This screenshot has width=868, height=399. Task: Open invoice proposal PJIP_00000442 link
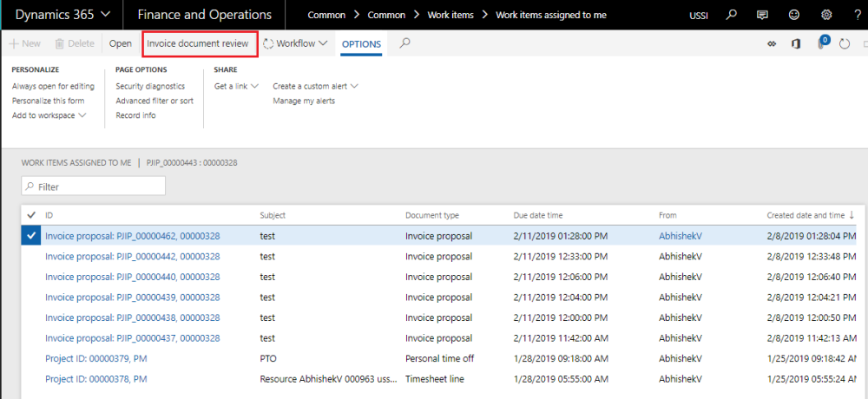click(x=132, y=256)
